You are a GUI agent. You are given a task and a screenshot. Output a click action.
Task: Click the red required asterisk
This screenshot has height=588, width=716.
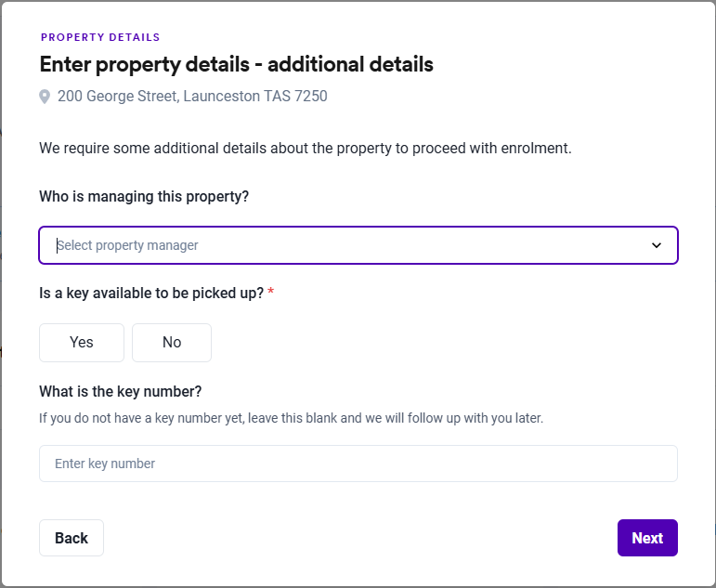pyautogui.click(x=271, y=293)
